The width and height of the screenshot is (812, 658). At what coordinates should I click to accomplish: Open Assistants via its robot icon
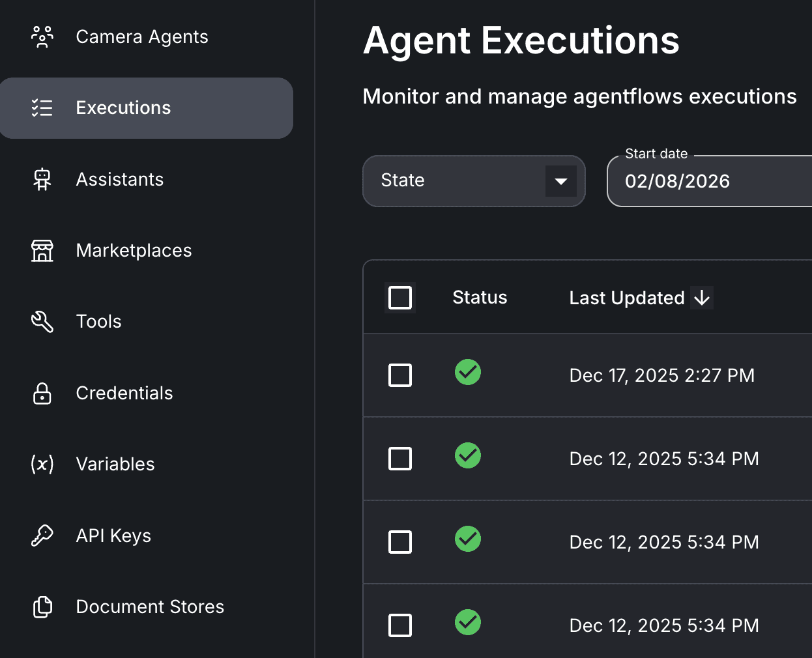pyautogui.click(x=42, y=179)
